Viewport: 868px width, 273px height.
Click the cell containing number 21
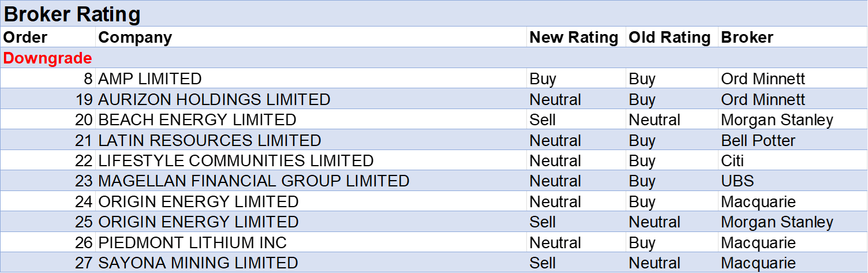point(84,140)
